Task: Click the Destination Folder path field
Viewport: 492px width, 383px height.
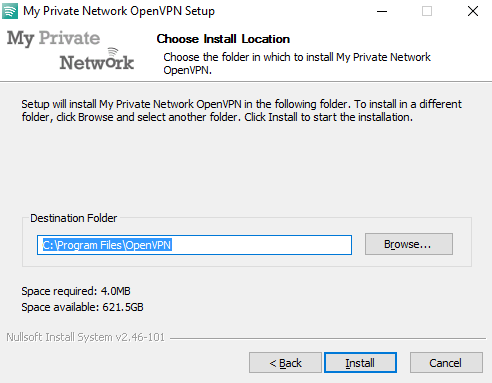Action: click(194, 245)
